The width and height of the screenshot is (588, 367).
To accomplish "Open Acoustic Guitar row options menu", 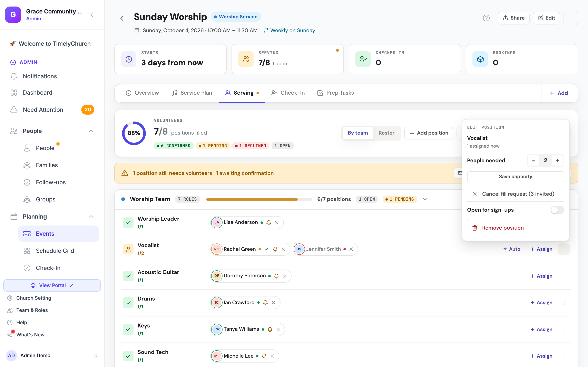I will [x=564, y=276].
